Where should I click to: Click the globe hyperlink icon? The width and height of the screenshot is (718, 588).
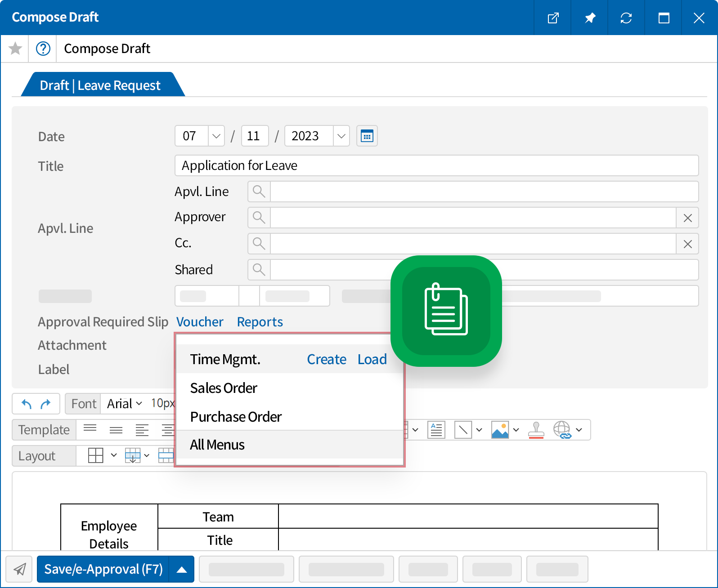tap(562, 430)
